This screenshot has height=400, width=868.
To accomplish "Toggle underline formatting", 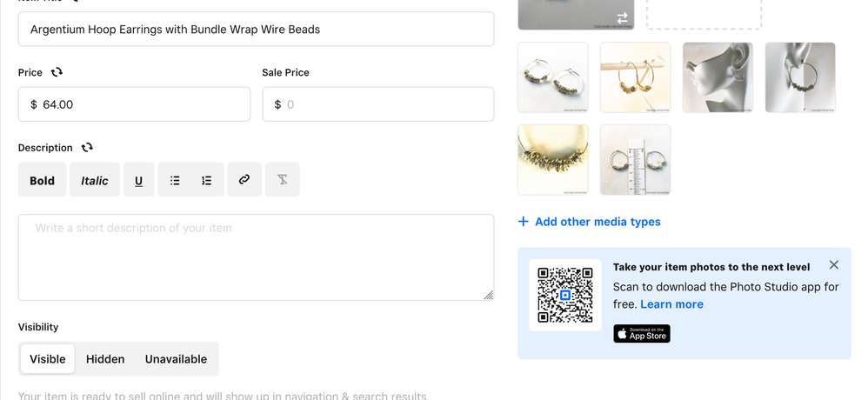I will pyautogui.click(x=138, y=180).
